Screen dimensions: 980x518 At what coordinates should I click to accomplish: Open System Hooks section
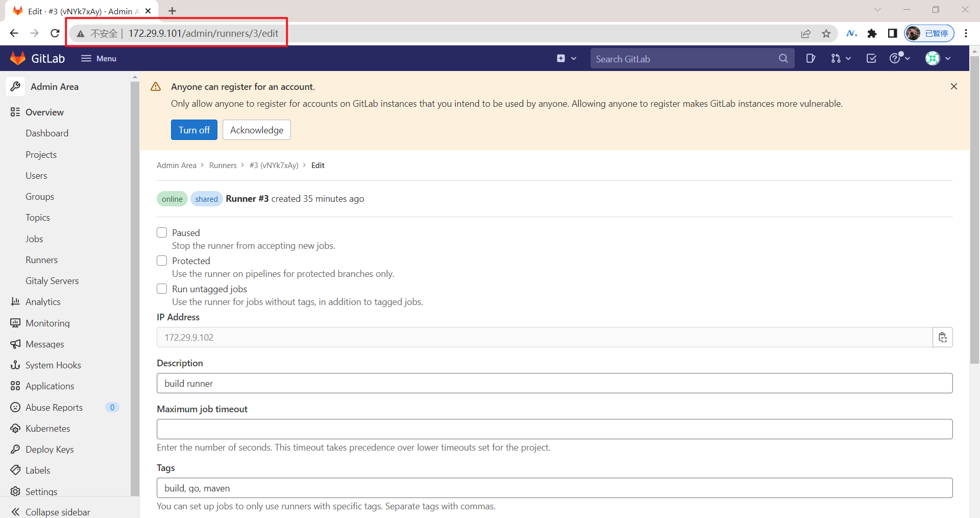pos(46,365)
